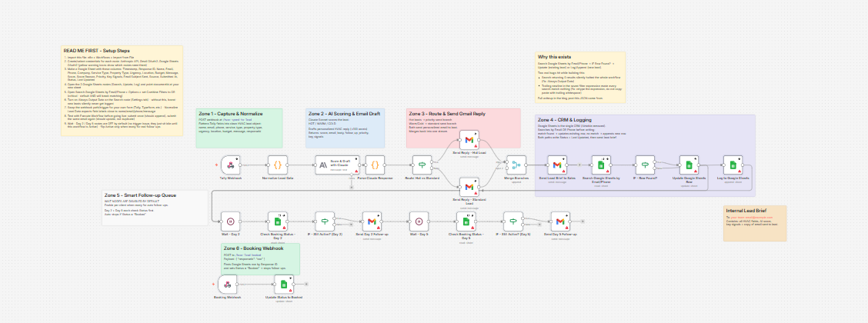Click the plus output handle after Send Day 5 Follow-up
Screen dimensions: 868x323
tap(583, 221)
